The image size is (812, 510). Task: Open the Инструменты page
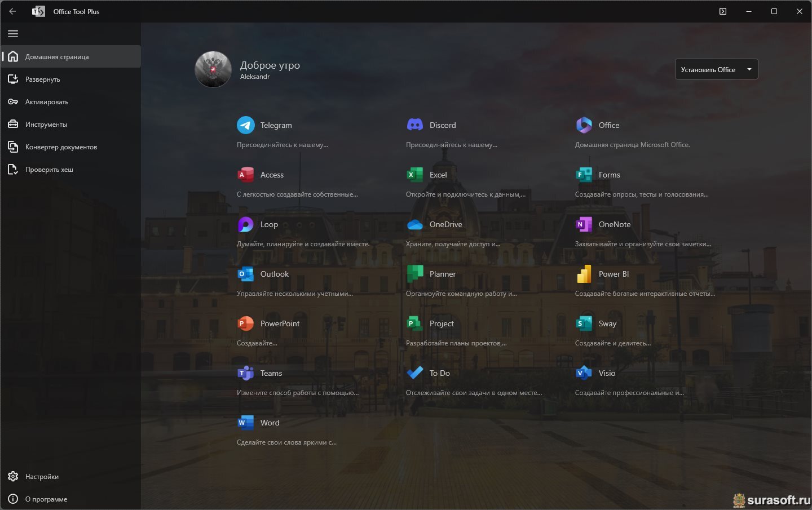pyautogui.click(x=71, y=124)
